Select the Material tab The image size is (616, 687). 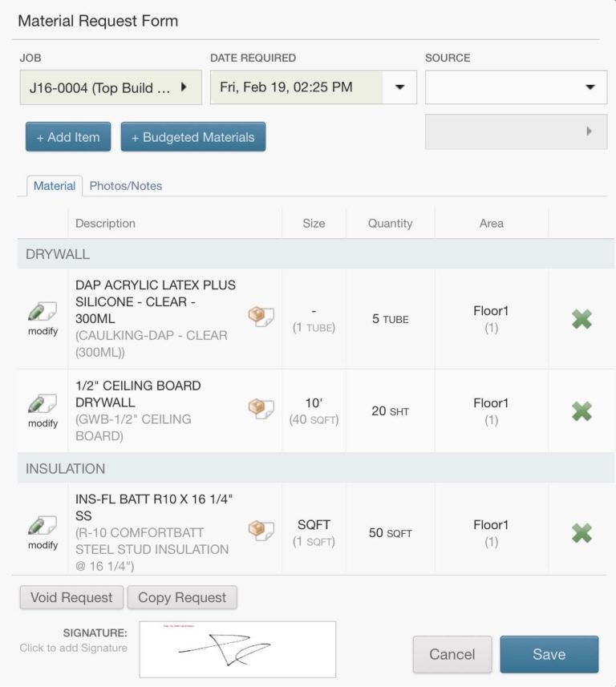tap(54, 185)
